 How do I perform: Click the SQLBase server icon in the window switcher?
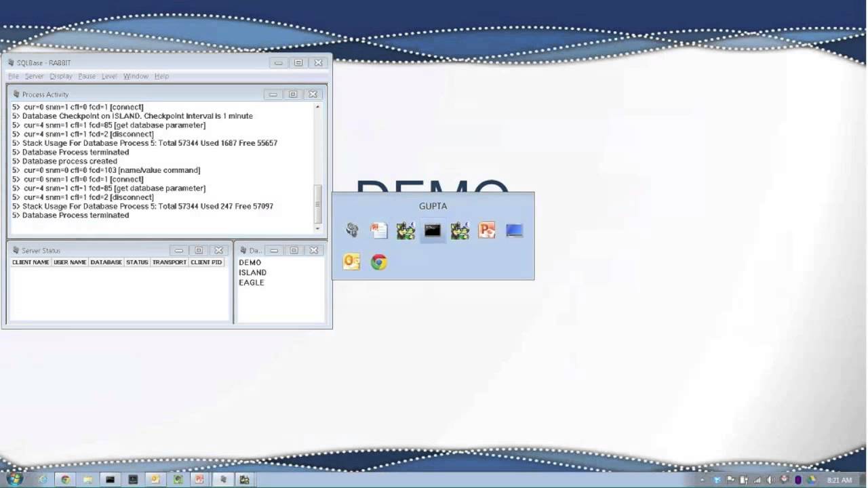click(351, 230)
